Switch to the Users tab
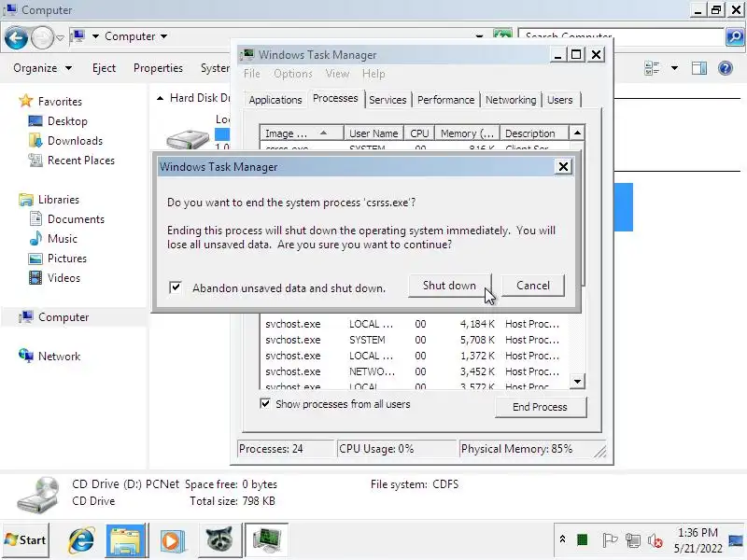This screenshot has width=747, height=560. click(559, 100)
